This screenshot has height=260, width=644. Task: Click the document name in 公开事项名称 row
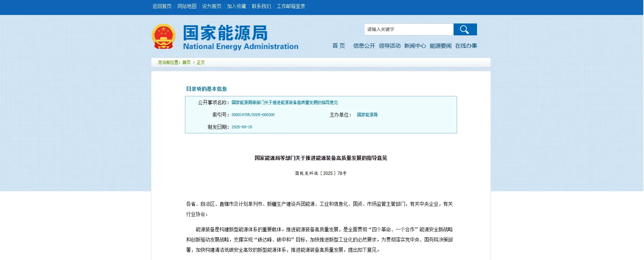tap(285, 103)
